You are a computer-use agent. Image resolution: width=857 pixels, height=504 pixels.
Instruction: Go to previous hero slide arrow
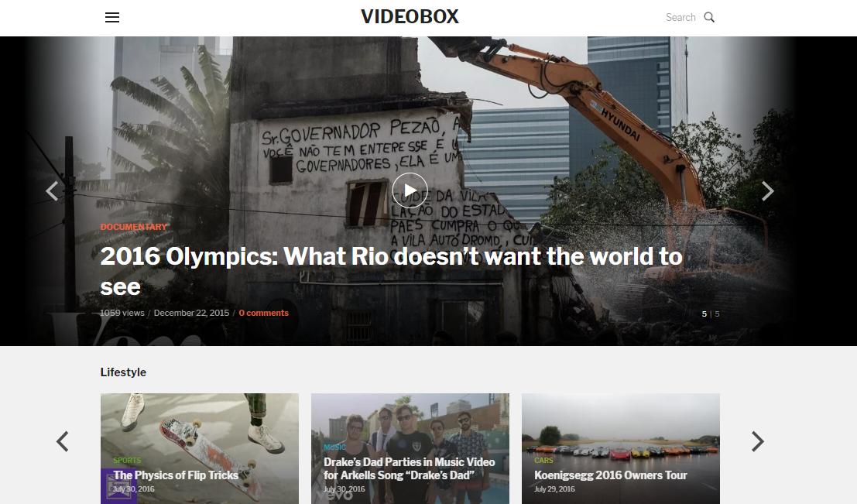click(53, 191)
